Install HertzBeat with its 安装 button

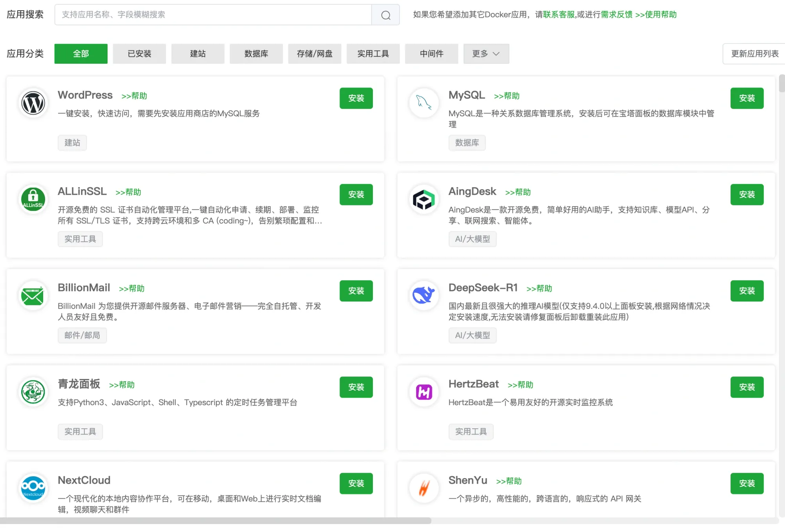click(747, 387)
